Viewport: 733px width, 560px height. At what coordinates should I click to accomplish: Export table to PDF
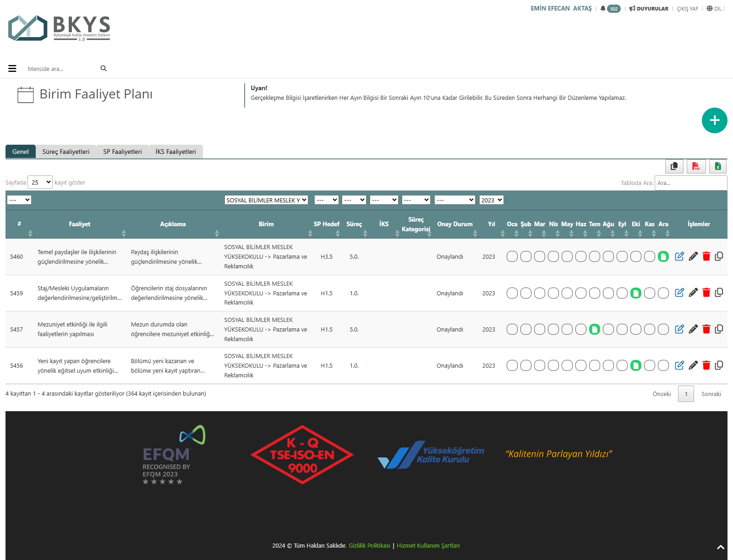point(696,166)
